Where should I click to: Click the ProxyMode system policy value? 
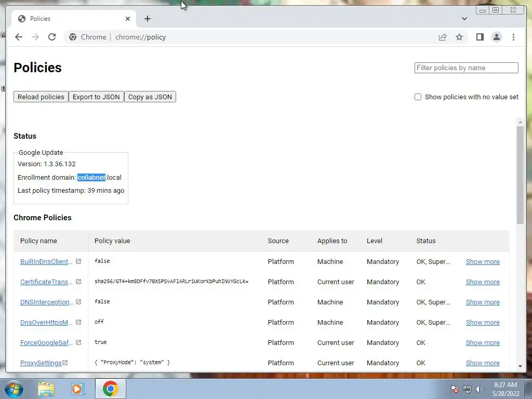pos(132,362)
